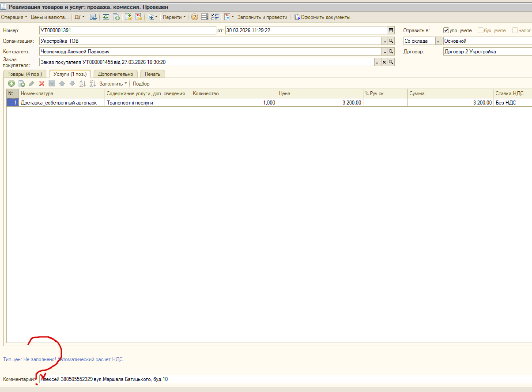
Task: Click the checklist properties icon in top toolbar
Action: 215,17
